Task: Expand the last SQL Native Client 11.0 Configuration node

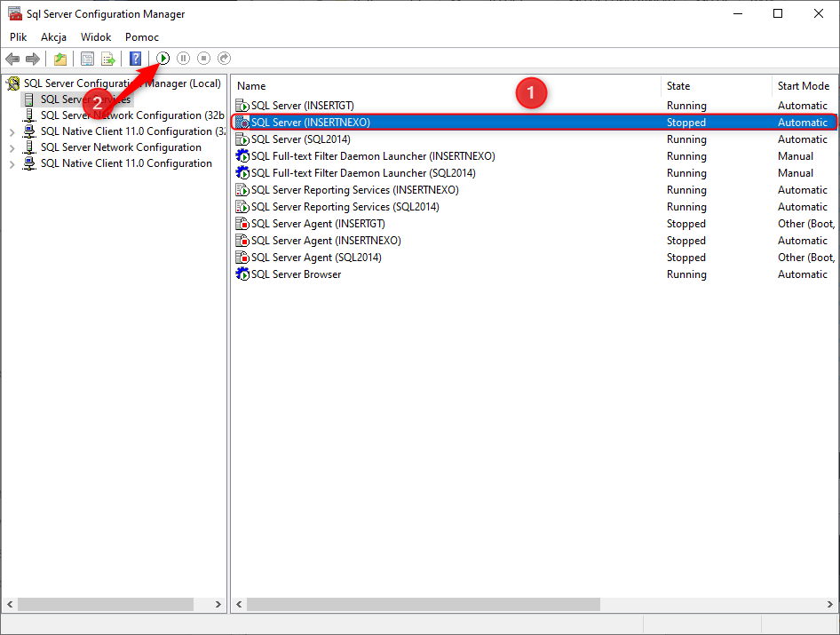Action: [x=12, y=164]
